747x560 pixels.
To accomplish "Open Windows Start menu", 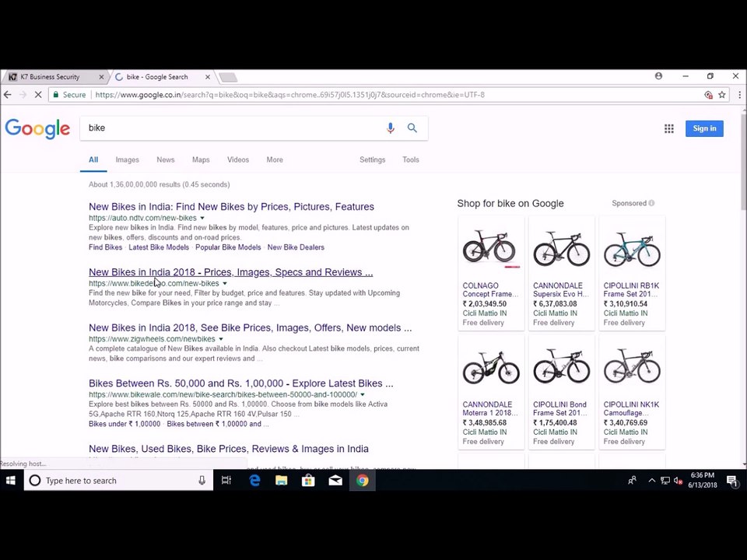I will tap(11, 481).
